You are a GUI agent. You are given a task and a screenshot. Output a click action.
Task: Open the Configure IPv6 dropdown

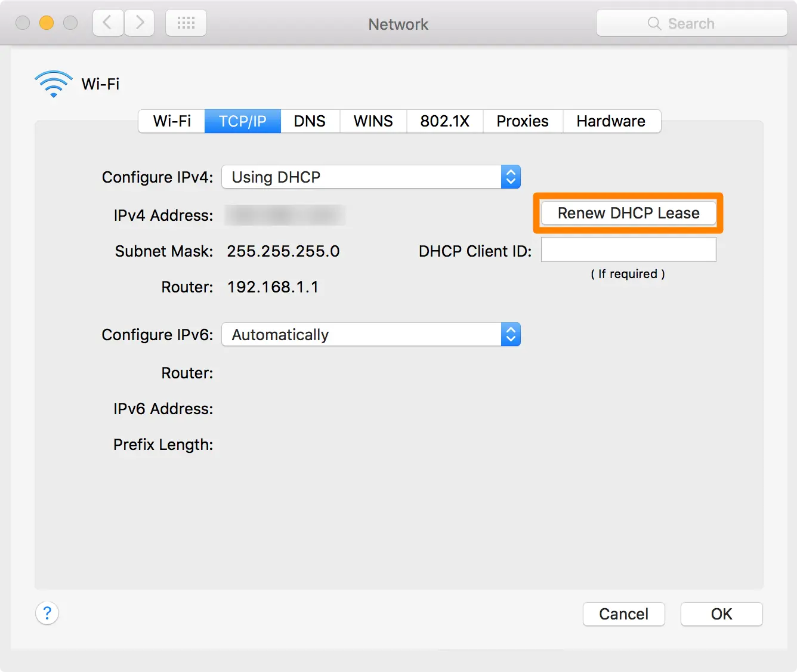pos(371,334)
